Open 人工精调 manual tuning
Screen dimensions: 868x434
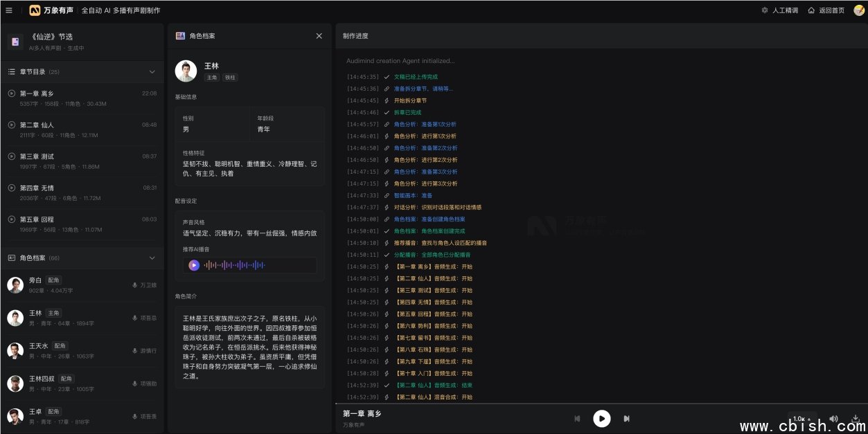(x=779, y=10)
